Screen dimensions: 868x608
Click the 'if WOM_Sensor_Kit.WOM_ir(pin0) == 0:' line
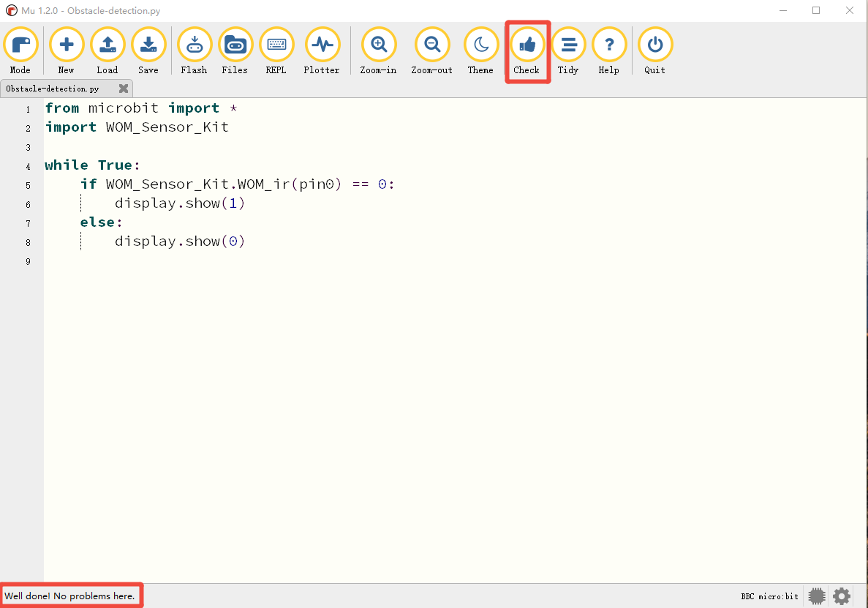pos(238,184)
